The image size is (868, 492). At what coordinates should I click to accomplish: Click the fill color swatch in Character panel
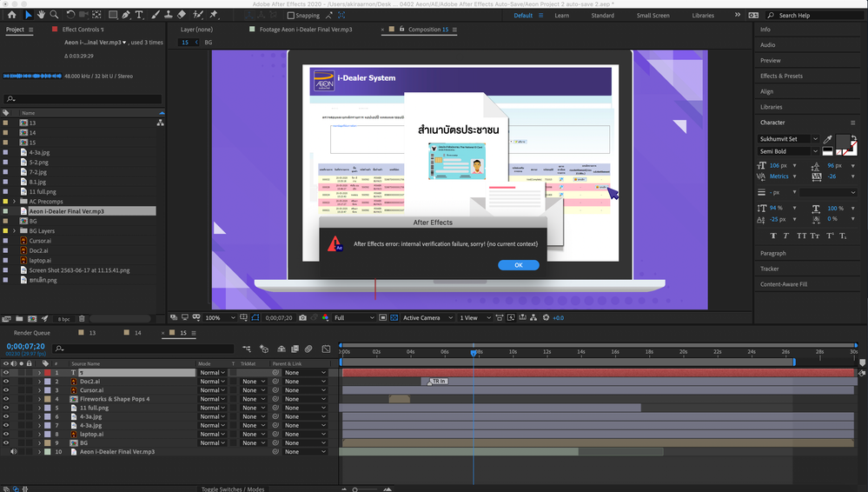tap(842, 141)
